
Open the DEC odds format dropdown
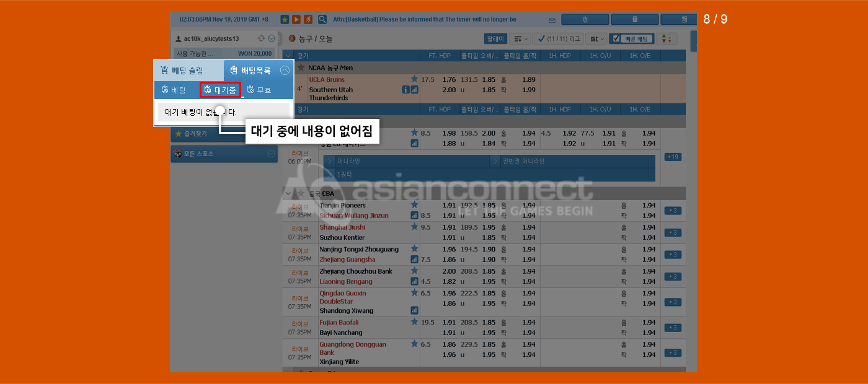coord(596,38)
